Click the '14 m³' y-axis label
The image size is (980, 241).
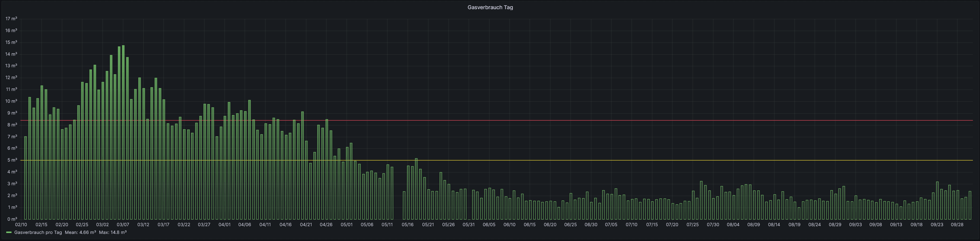pyautogui.click(x=12, y=54)
